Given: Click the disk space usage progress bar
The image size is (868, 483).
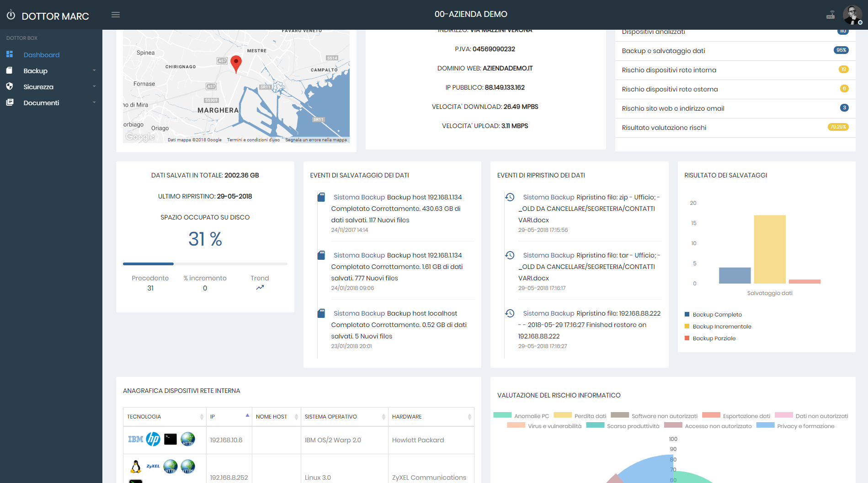Looking at the screenshot, I should [x=205, y=264].
